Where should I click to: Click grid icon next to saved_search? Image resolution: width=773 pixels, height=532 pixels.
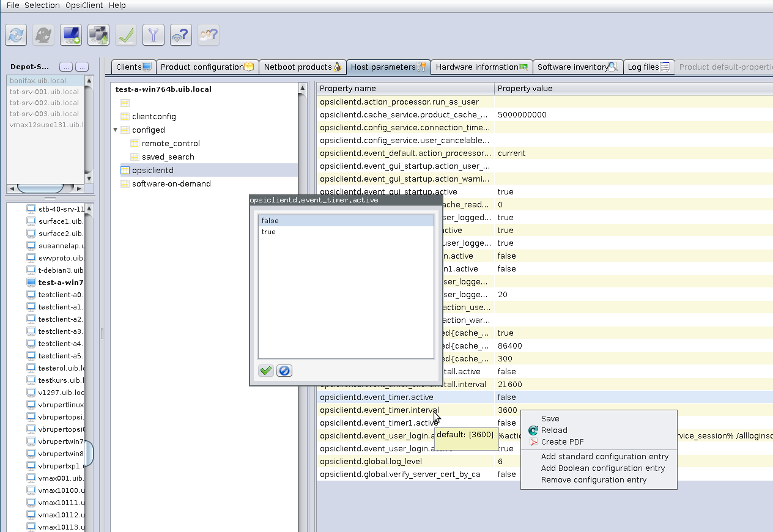135,157
